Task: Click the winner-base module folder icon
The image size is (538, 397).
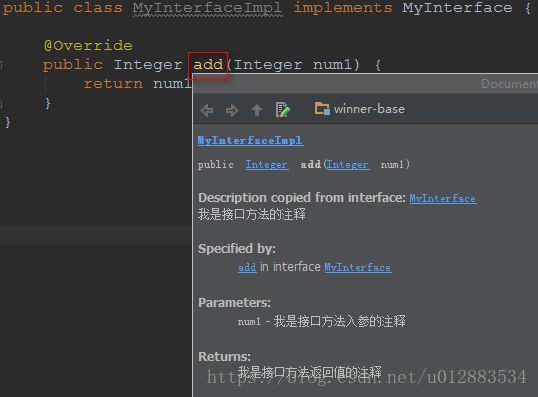Action: pos(322,109)
